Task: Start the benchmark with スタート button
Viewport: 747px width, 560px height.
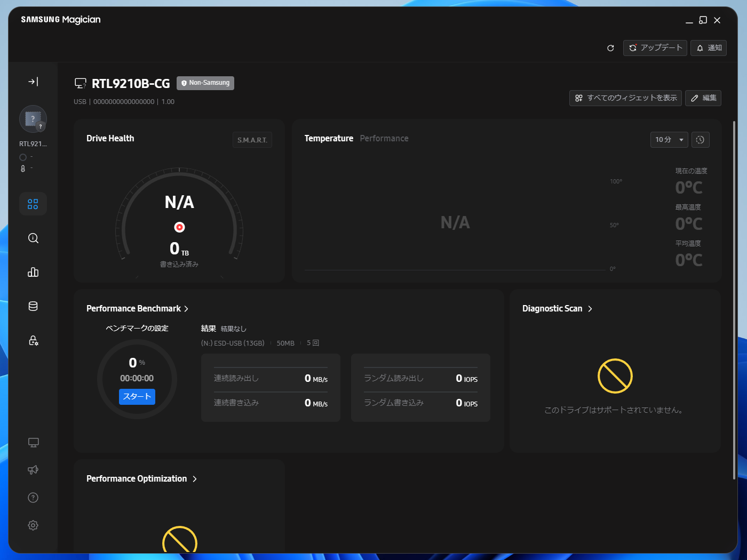Action: coord(137,397)
